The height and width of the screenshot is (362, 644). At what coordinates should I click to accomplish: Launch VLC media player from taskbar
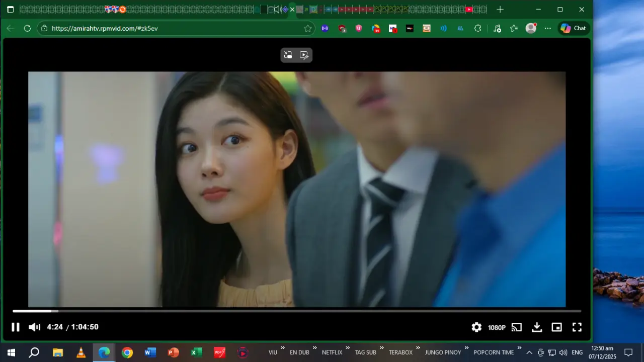tap(81, 352)
